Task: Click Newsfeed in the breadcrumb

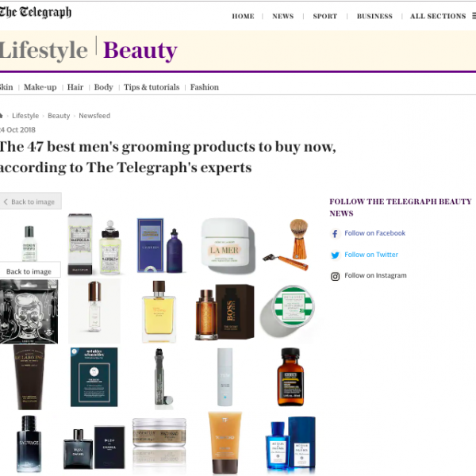Action: click(x=94, y=116)
